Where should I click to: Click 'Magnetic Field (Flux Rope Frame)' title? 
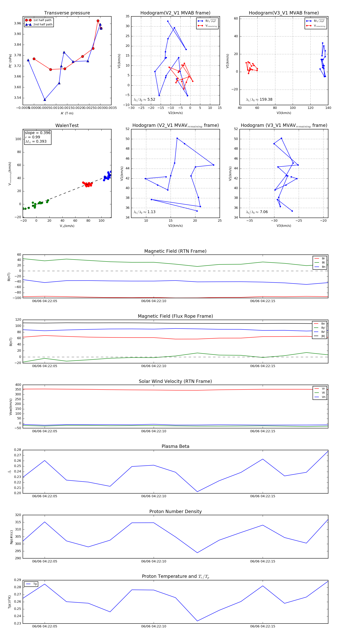tap(175, 316)
